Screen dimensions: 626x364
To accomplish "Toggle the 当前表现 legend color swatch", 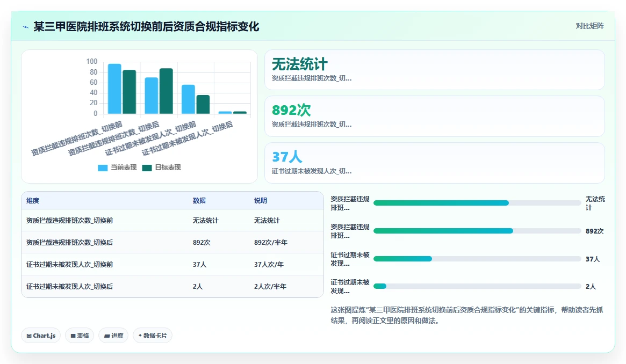I will [103, 168].
